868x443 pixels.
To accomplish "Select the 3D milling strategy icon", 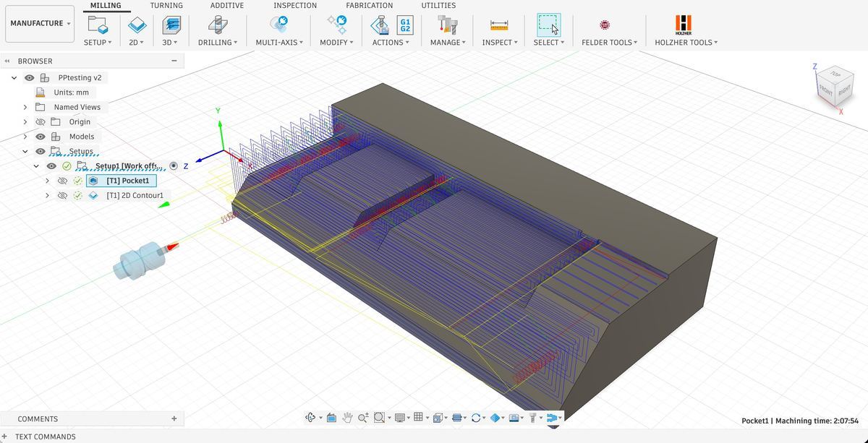I will point(171,24).
